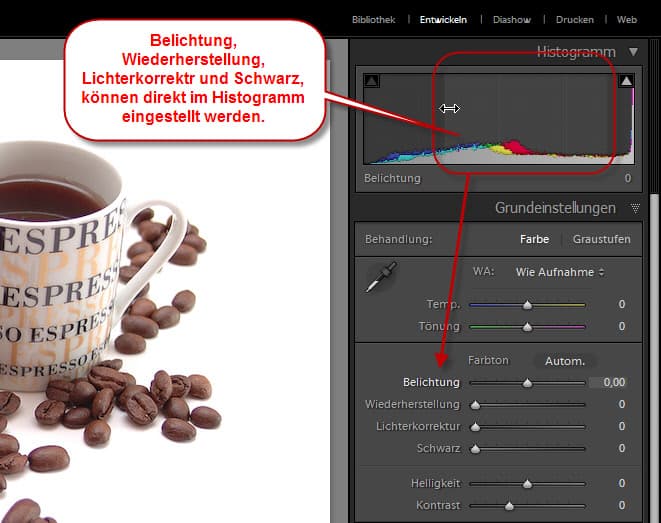Switch to the Web module

click(627, 19)
